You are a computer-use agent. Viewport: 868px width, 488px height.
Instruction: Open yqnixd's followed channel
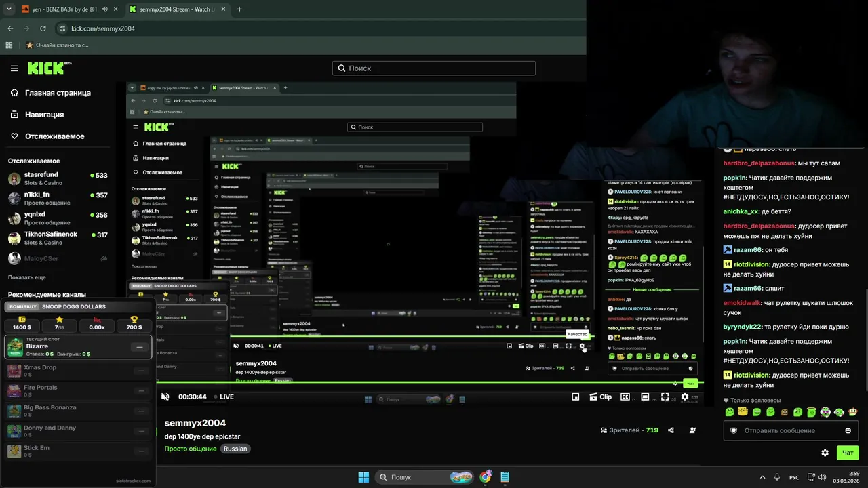coord(58,218)
